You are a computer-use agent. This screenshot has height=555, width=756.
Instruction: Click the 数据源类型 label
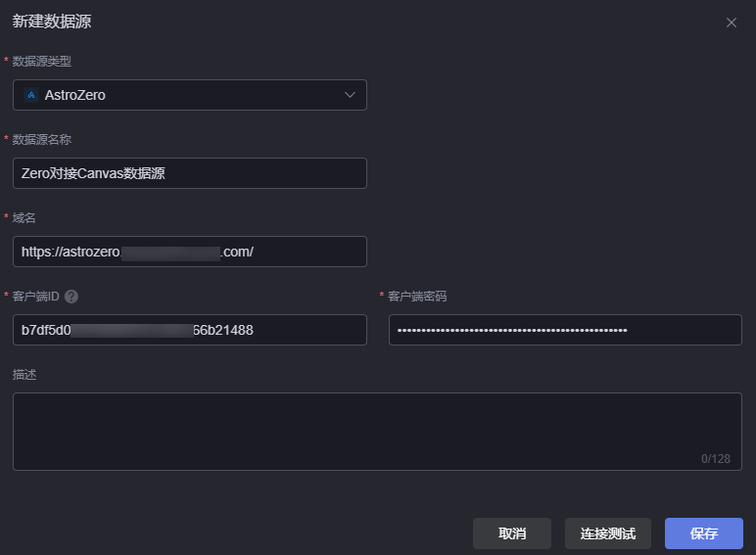point(42,62)
